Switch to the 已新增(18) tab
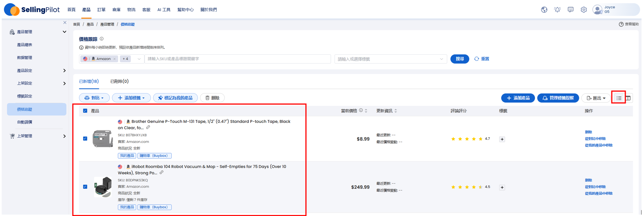The image size is (644, 216). (x=89, y=81)
